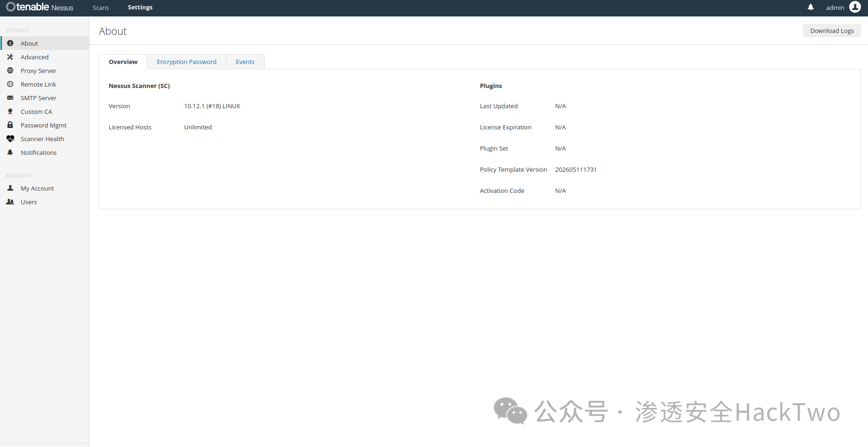868x447 pixels.
Task: Open the Events tab
Action: point(245,62)
